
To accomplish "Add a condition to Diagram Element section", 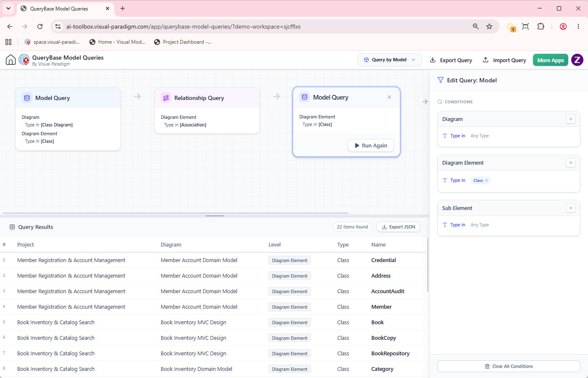I will 571,163.
